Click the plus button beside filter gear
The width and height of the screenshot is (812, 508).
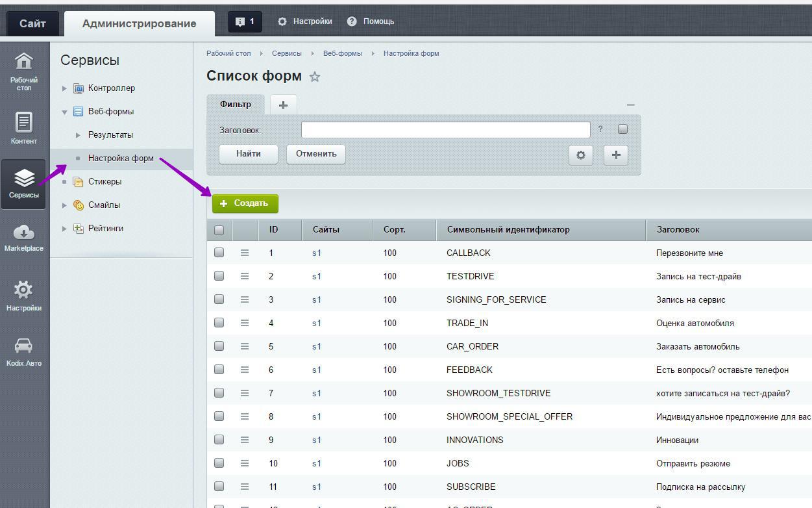pyautogui.click(x=616, y=155)
